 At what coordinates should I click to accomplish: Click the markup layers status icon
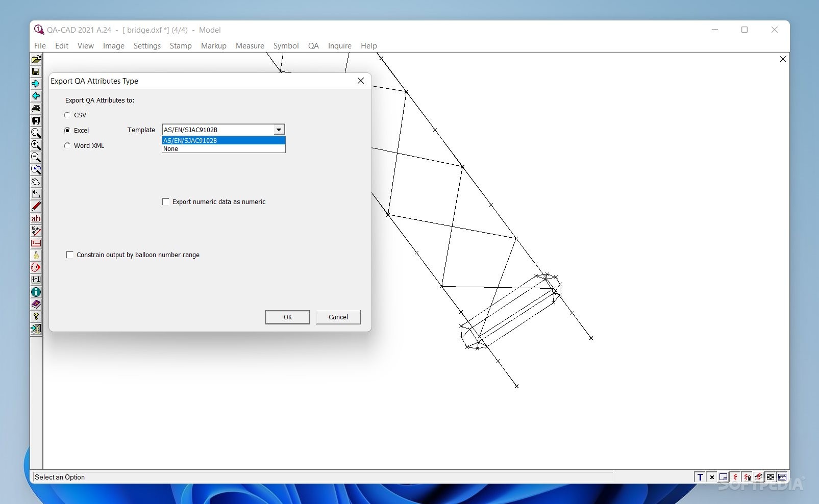coord(759,477)
